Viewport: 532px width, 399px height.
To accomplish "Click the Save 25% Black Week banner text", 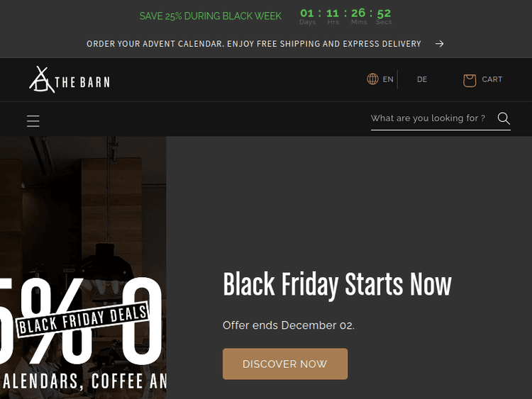I will click(x=211, y=16).
